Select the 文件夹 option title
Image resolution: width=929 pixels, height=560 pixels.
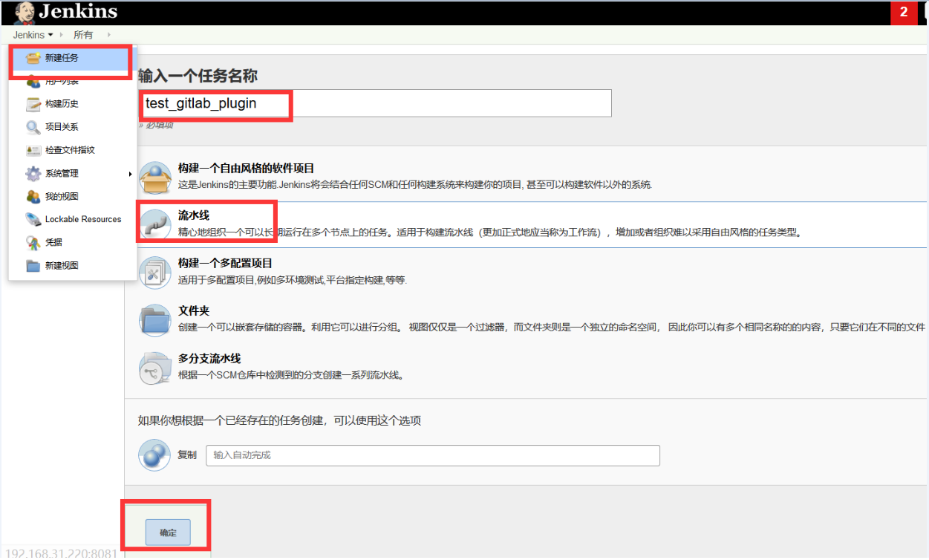click(194, 310)
